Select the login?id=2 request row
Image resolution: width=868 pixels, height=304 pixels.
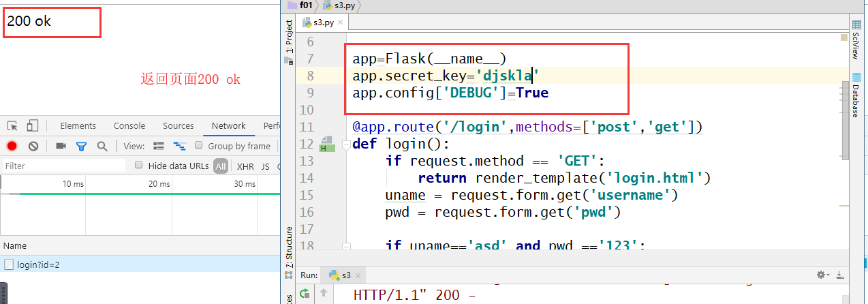pyautogui.click(x=140, y=264)
